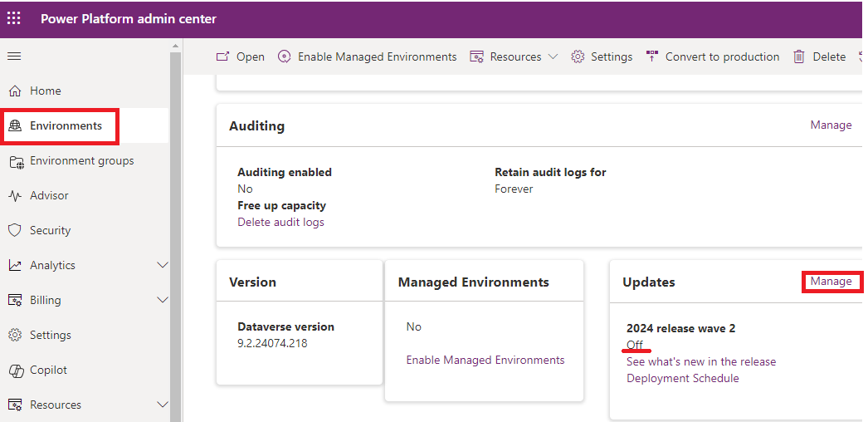Click the Convert to production icon
868x422 pixels.
coord(651,56)
